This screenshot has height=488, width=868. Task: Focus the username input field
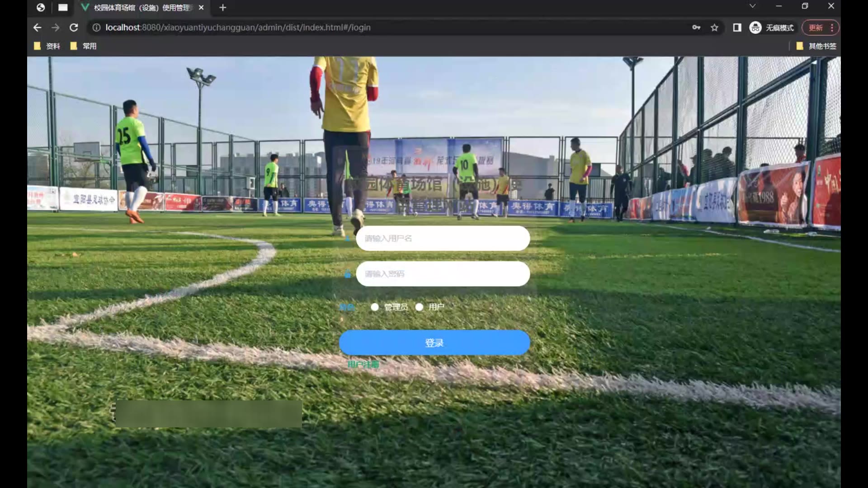tap(443, 239)
